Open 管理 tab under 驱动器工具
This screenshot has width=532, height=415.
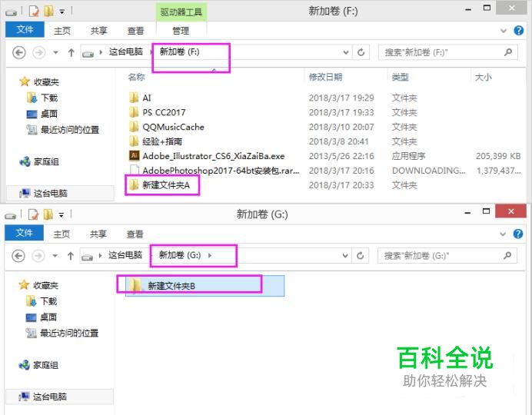tap(181, 31)
